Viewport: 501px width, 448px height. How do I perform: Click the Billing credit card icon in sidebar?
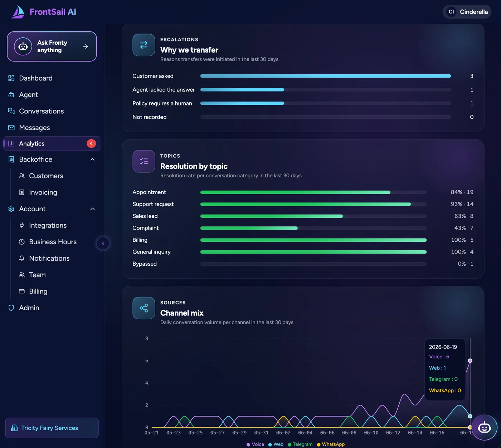pos(22,291)
